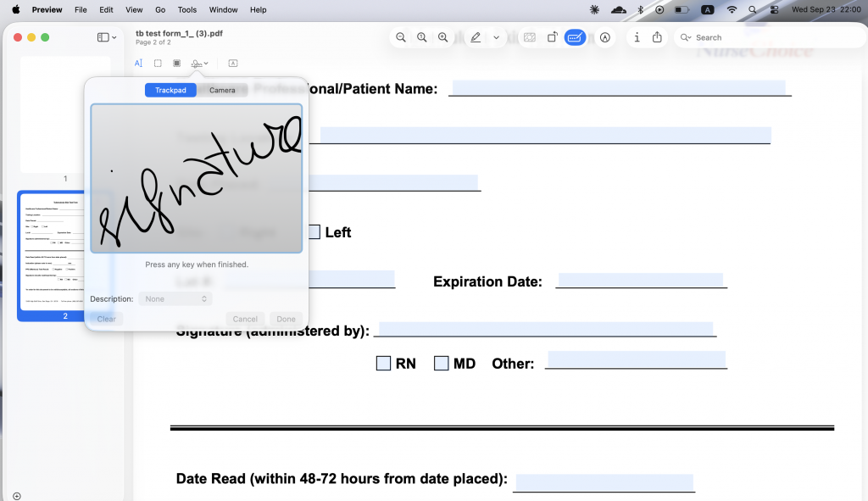The width and height of the screenshot is (868, 501).
Task: Click the tb test form_1_ (3).pdf title
Action: (x=180, y=33)
